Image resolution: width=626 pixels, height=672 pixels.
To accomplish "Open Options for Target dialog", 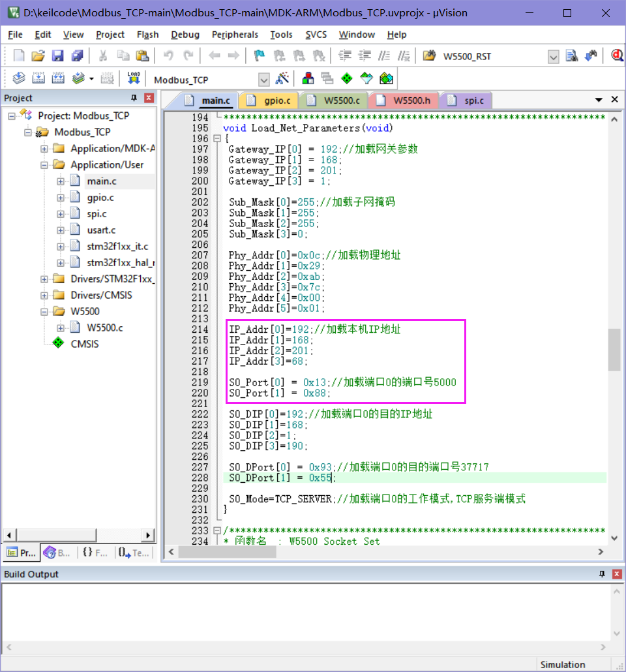I will [283, 78].
